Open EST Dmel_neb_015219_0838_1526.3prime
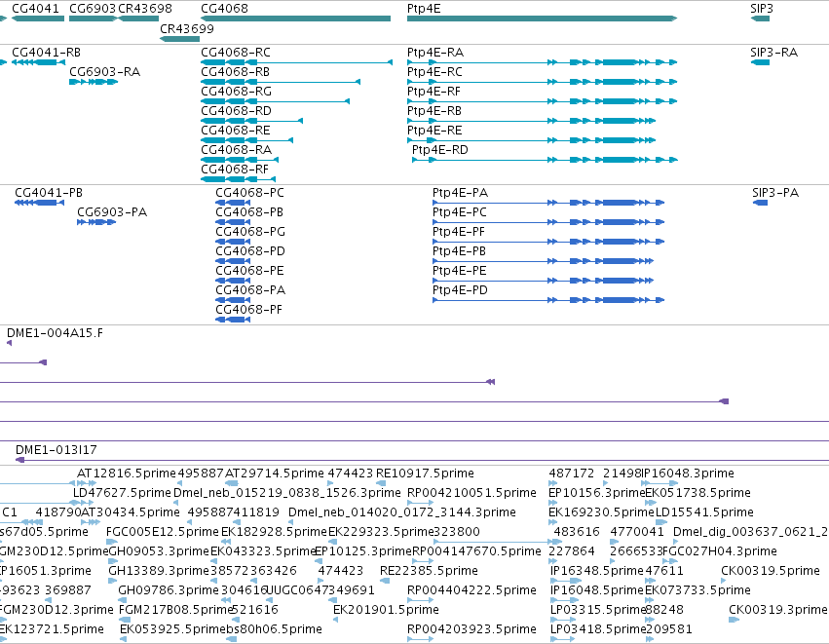The height and width of the screenshot is (644, 829). [x=287, y=493]
